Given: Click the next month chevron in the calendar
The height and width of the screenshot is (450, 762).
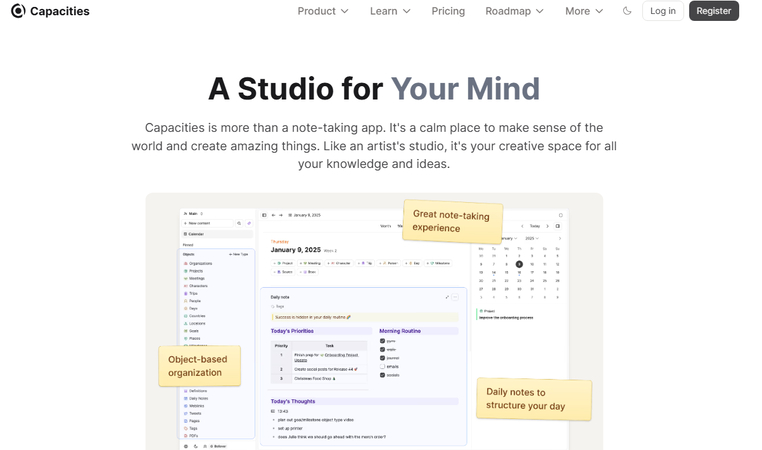Looking at the screenshot, I should click(x=558, y=238).
